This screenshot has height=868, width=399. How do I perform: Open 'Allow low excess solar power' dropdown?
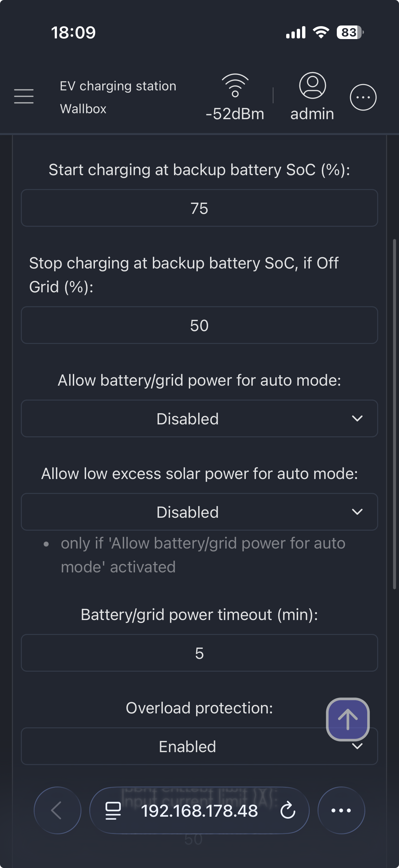pyautogui.click(x=199, y=512)
